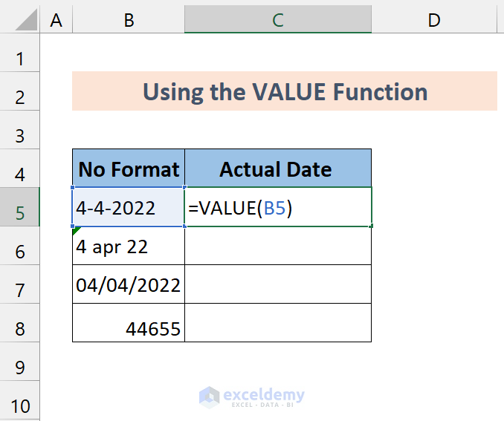Click the Select All corner triangle
The height and width of the screenshot is (421, 504).
(26, 20)
